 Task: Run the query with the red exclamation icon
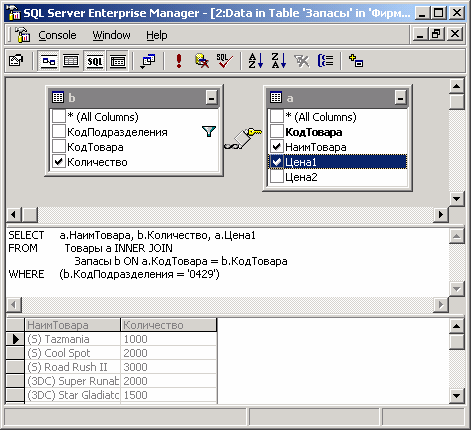pyautogui.click(x=179, y=61)
